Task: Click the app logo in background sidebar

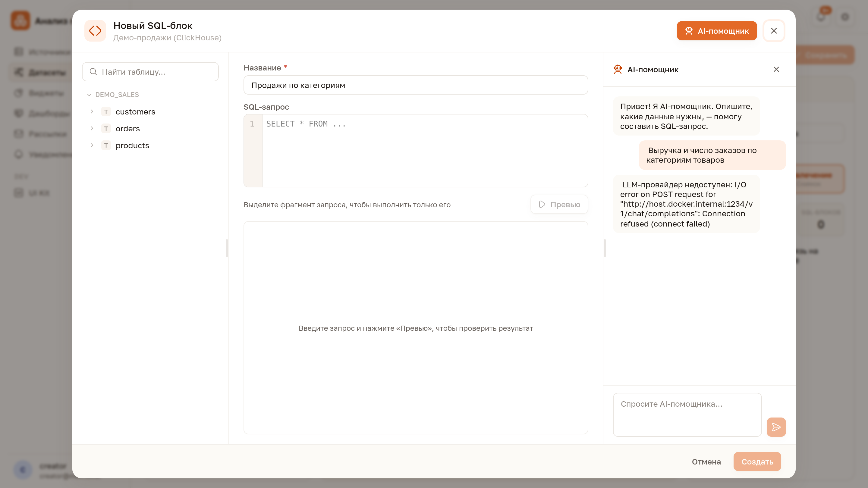Action: tap(20, 20)
